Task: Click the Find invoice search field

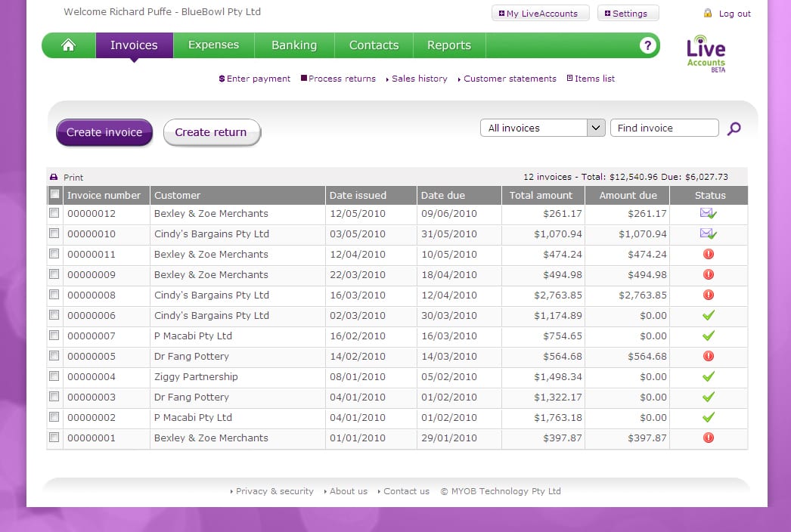Action: click(665, 128)
